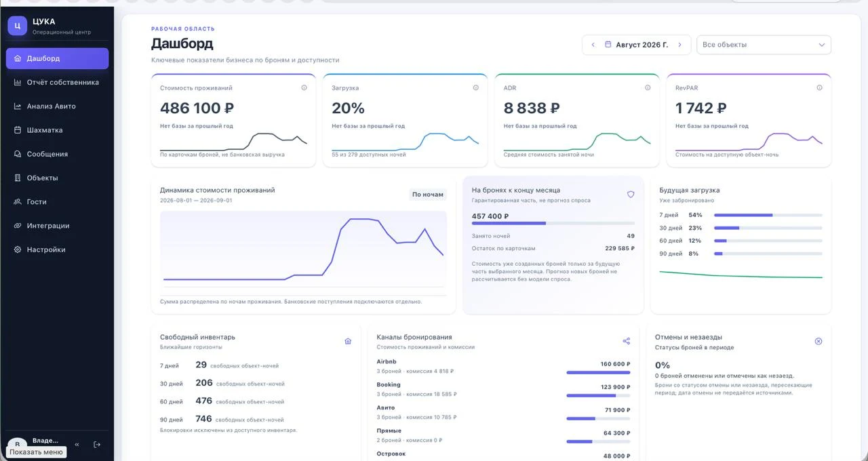Click share icon in Каналы бронирования
This screenshot has height=461, width=868.
coord(626,341)
